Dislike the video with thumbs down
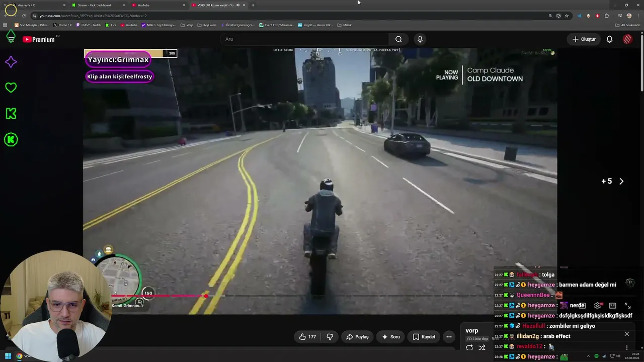The image size is (644, 362). click(330, 337)
